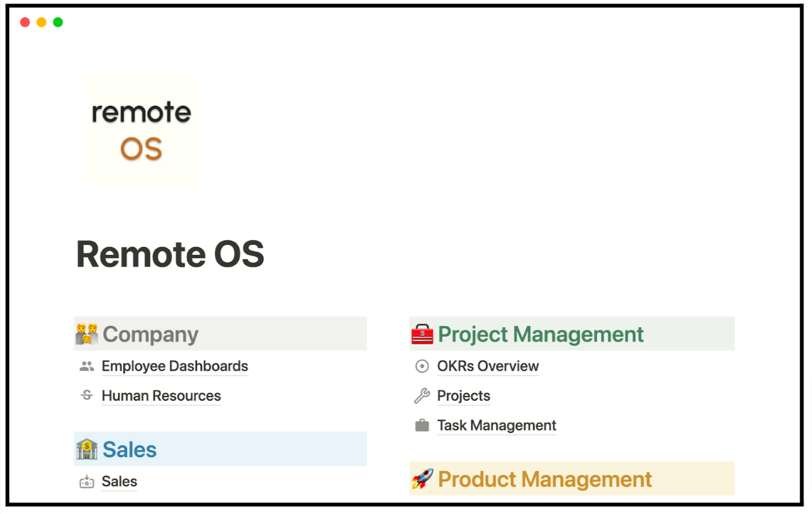
Task: Click the Remote OS page title
Action: 170,254
